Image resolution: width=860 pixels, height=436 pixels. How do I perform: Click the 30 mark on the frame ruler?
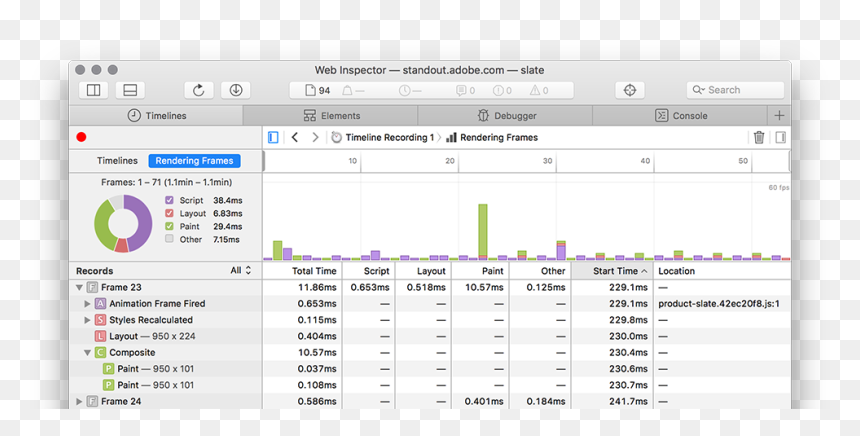[547, 161]
